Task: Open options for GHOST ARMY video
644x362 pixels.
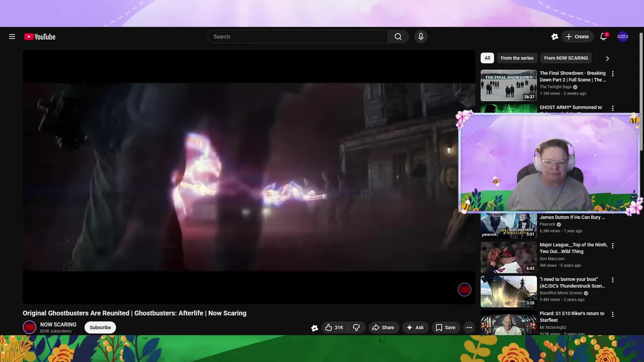Action: pos(612,108)
